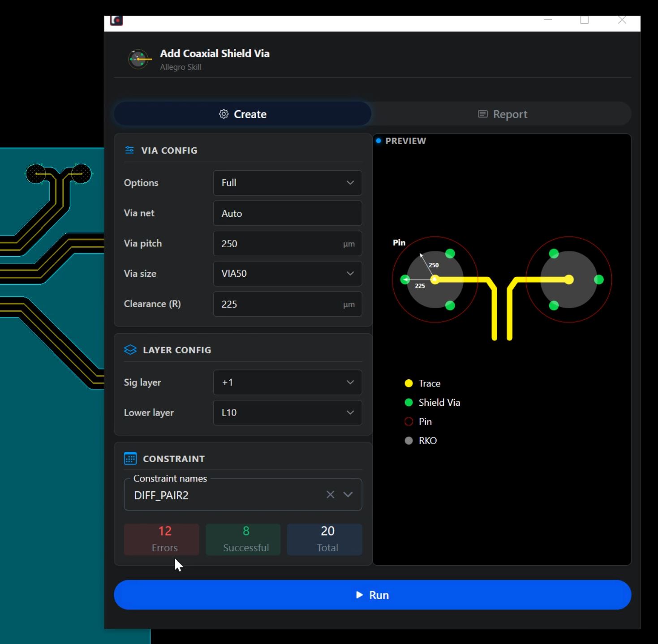
Task: Run the coaxial shield via creation
Action: click(372, 595)
